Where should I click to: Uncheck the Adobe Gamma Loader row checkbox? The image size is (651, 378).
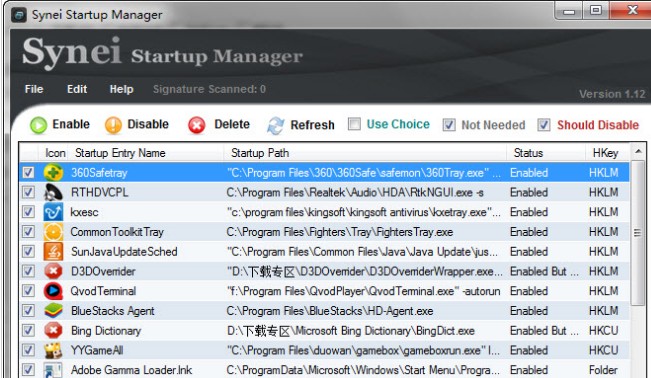tap(28, 370)
